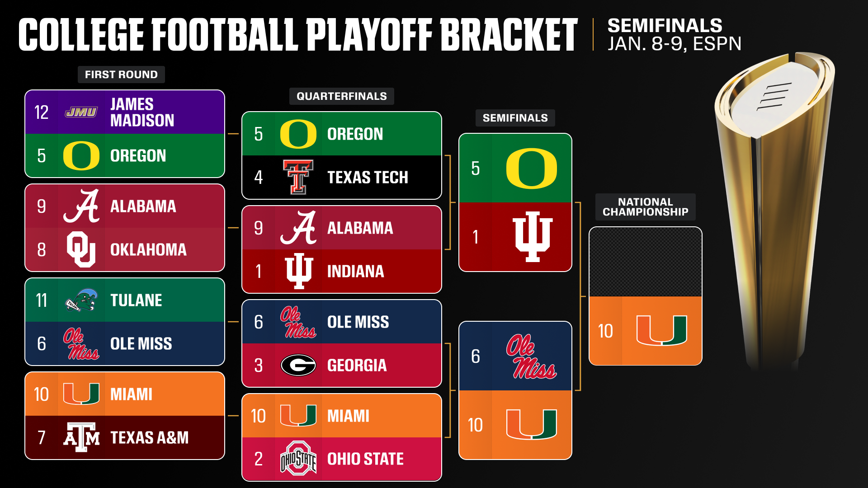
Task: Click the Ole Miss logo in semifinals
Action: pos(531,357)
